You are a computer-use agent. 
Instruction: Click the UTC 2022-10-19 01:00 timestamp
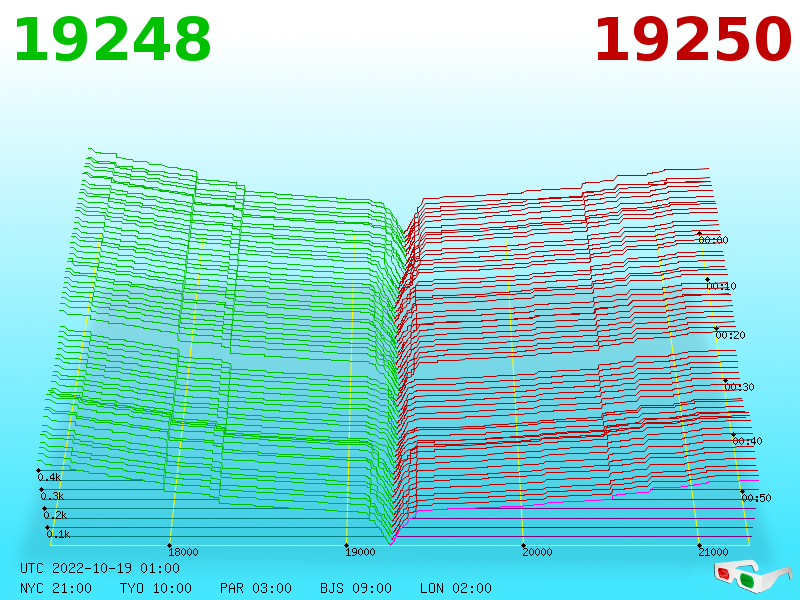[x=100, y=568]
